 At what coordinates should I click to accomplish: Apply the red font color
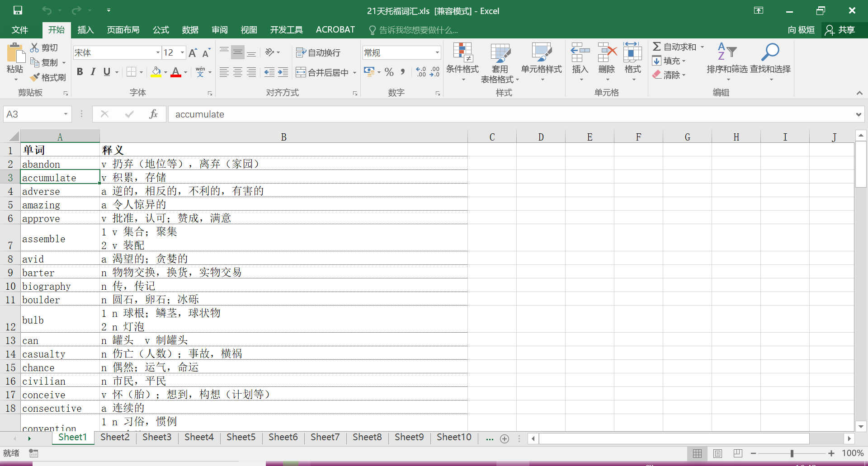point(176,72)
